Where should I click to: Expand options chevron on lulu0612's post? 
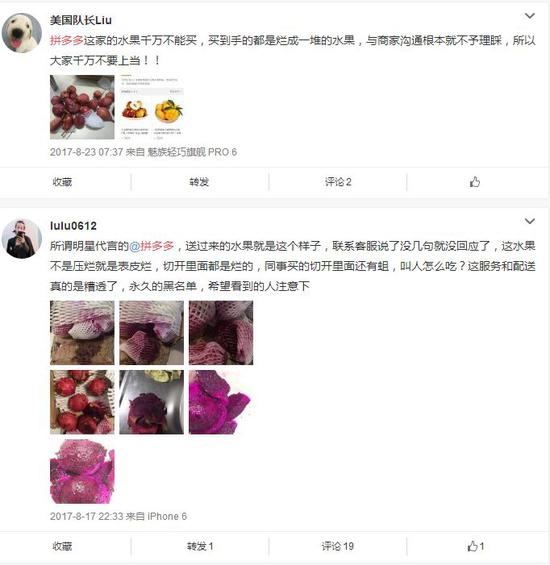click(x=529, y=221)
